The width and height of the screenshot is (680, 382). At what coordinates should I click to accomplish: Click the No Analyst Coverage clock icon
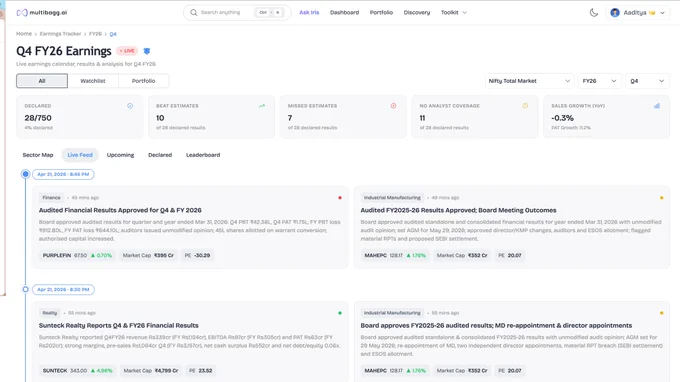click(x=525, y=106)
